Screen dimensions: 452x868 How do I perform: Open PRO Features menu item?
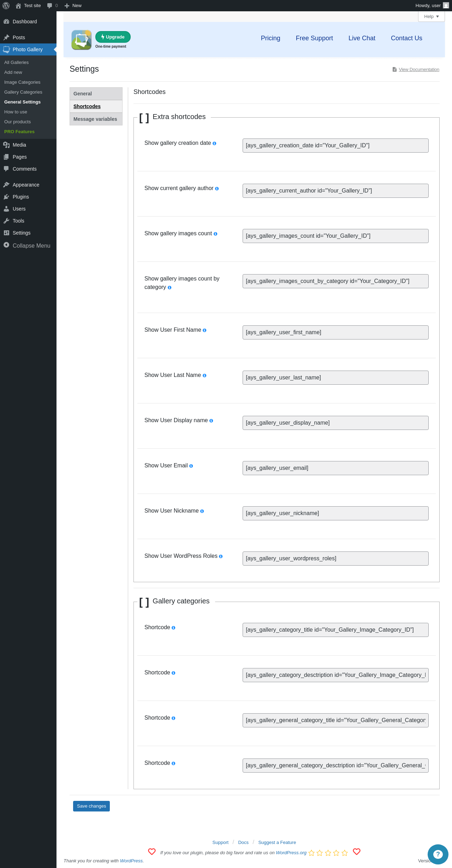[19, 132]
